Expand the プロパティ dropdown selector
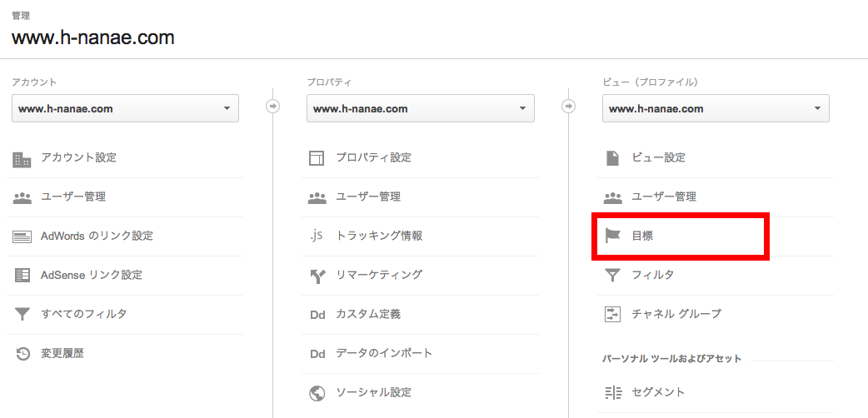 click(x=421, y=108)
